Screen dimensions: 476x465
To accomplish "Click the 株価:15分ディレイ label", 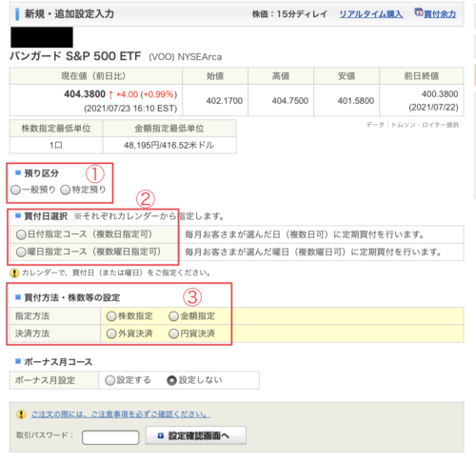I will coord(289,14).
